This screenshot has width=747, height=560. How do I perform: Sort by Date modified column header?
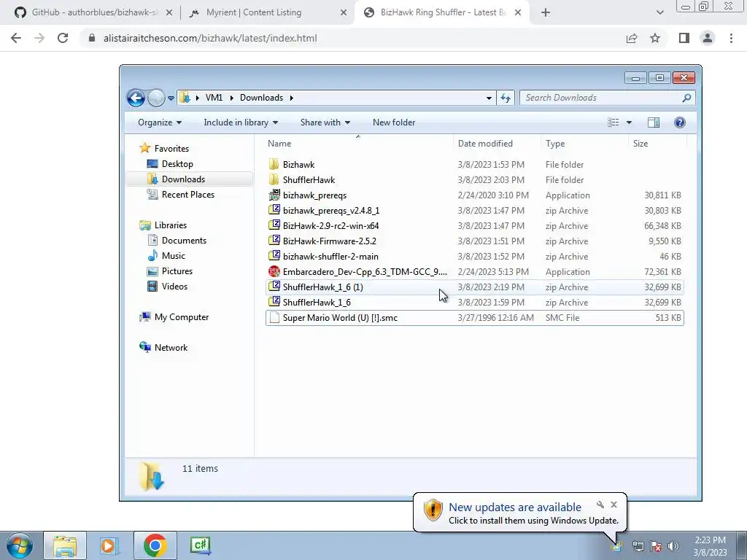(x=485, y=144)
